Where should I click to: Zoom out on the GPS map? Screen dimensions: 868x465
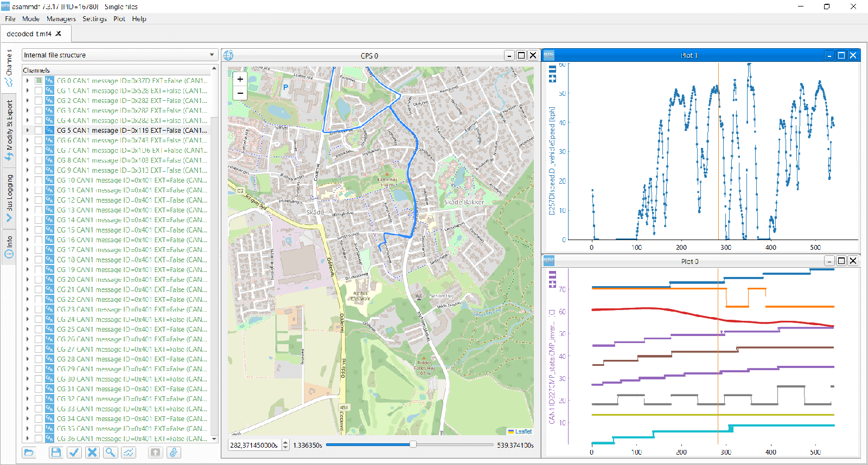coord(240,93)
